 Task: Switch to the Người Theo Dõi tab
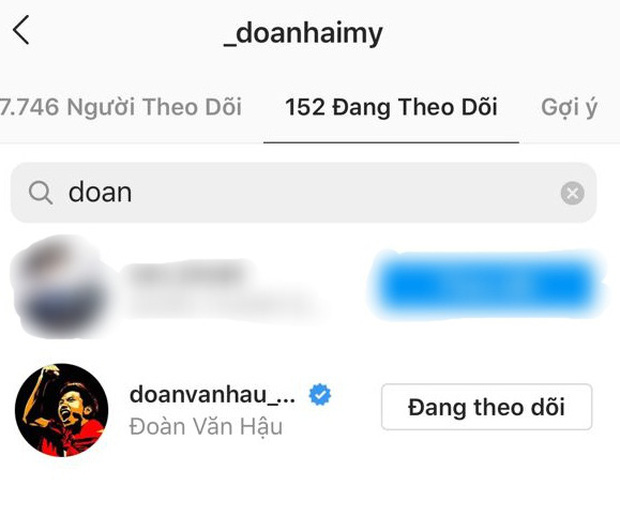point(121,107)
